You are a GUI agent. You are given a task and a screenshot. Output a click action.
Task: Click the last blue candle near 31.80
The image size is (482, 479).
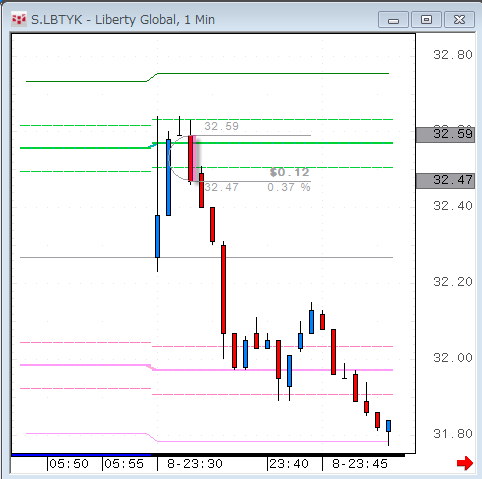tap(388, 426)
